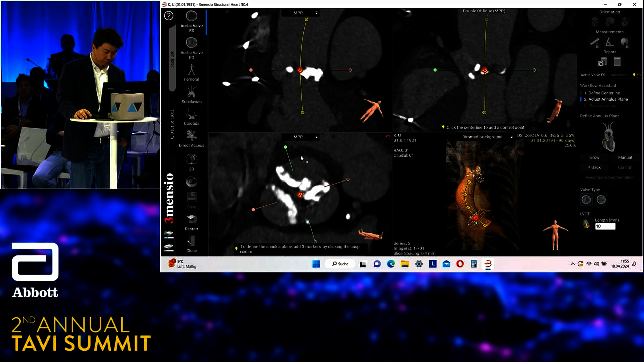Capture a screenshot for the report
Image resolution: width=644 pixels, height=362 pixels.
click(x=602, y=62)
